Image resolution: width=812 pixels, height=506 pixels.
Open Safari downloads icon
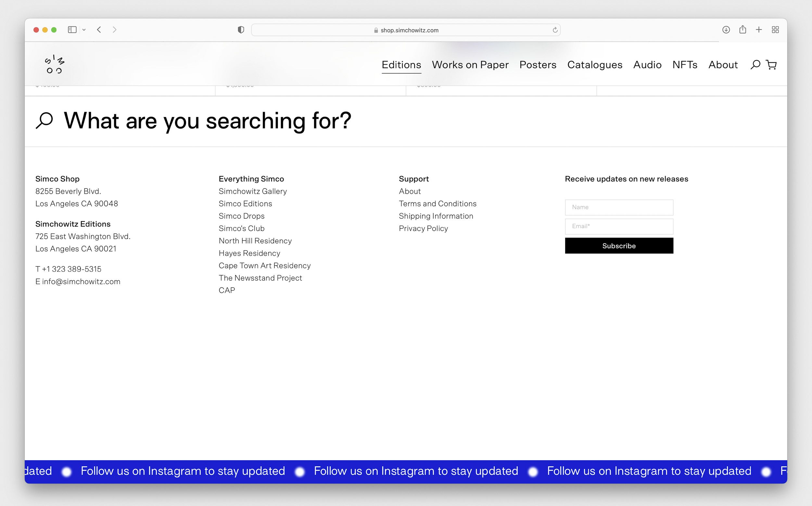tap(726, 30)
